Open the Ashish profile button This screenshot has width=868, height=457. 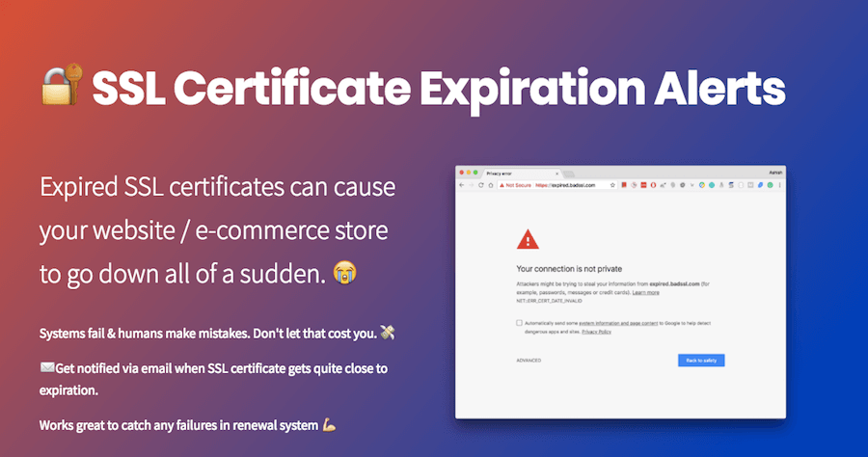(775, 173)
